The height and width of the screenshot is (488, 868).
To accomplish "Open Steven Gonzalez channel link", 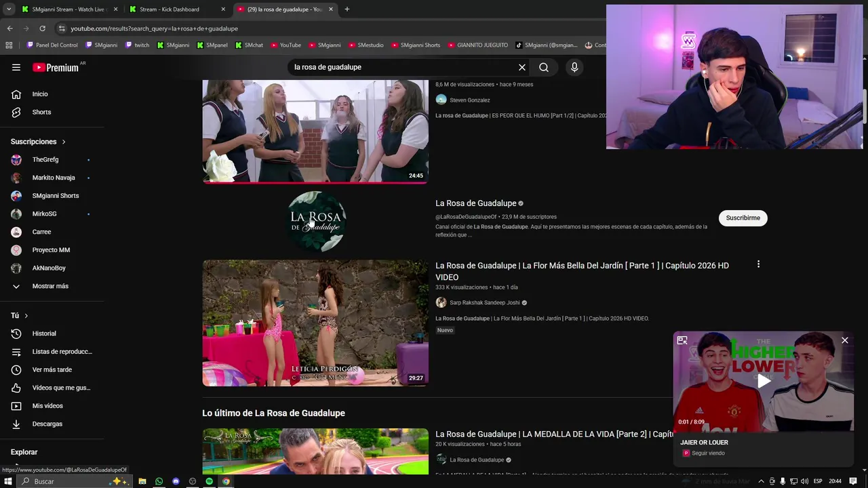I will pos(469,100).
